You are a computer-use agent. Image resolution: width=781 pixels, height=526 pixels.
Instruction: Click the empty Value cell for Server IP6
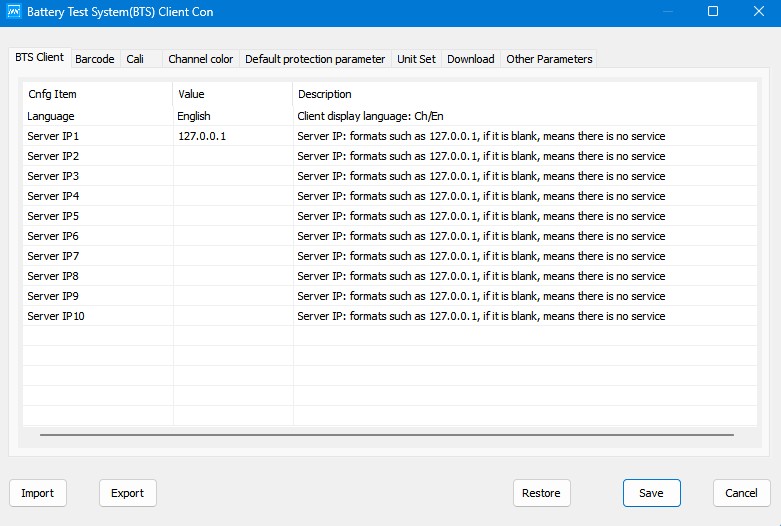point(233,236)
